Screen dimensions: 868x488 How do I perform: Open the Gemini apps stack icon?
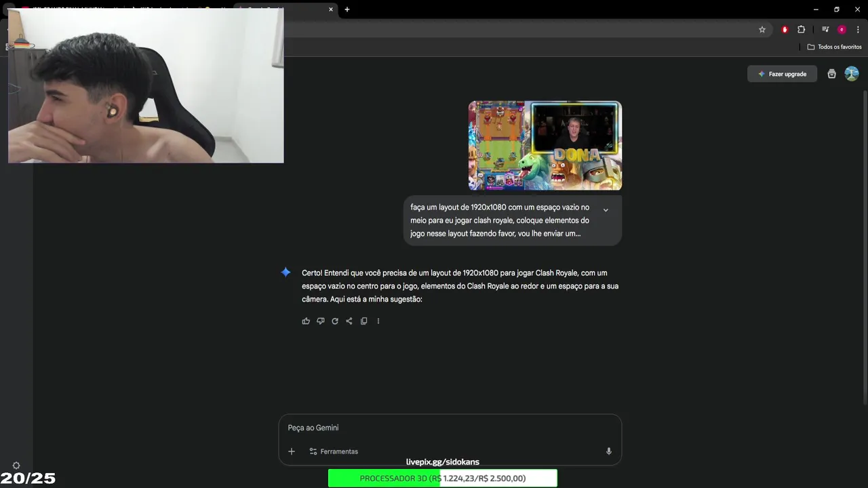(831, 74)
